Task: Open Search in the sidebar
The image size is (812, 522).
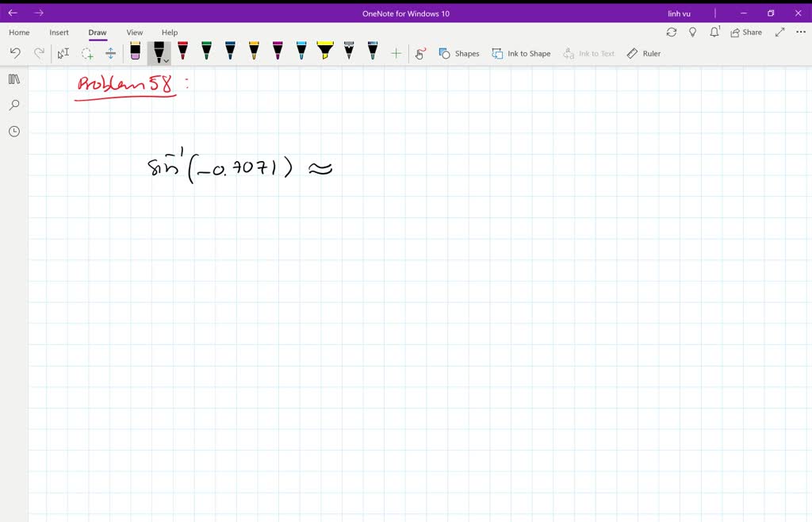Action: (13, 105)
